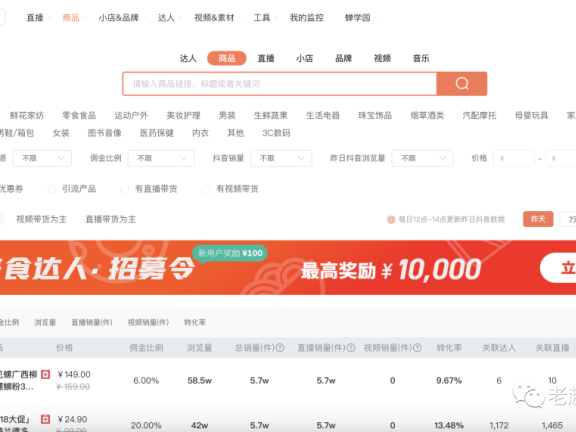Switch search type to 视频
This screenshot has height=432, width=576.
(x=382, y=58)
